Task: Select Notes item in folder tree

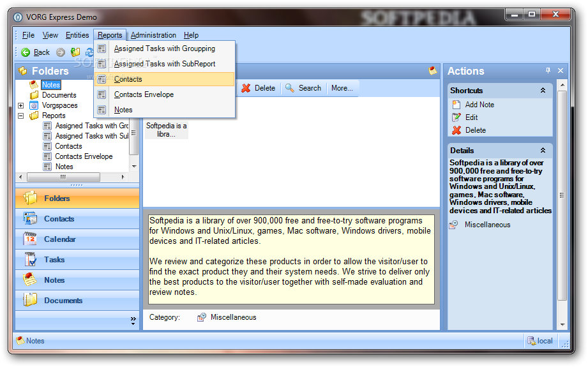Action: click(x=51, y=85)
